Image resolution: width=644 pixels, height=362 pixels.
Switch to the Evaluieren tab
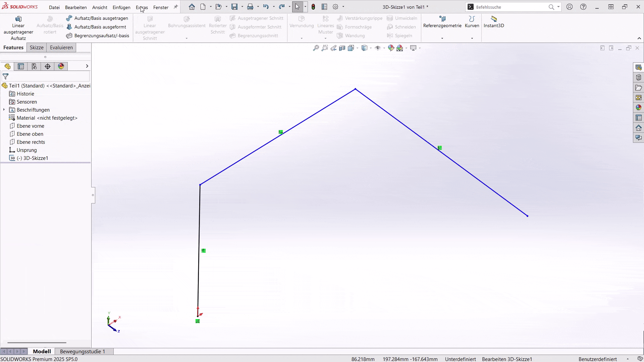click(x=61, y=47)
